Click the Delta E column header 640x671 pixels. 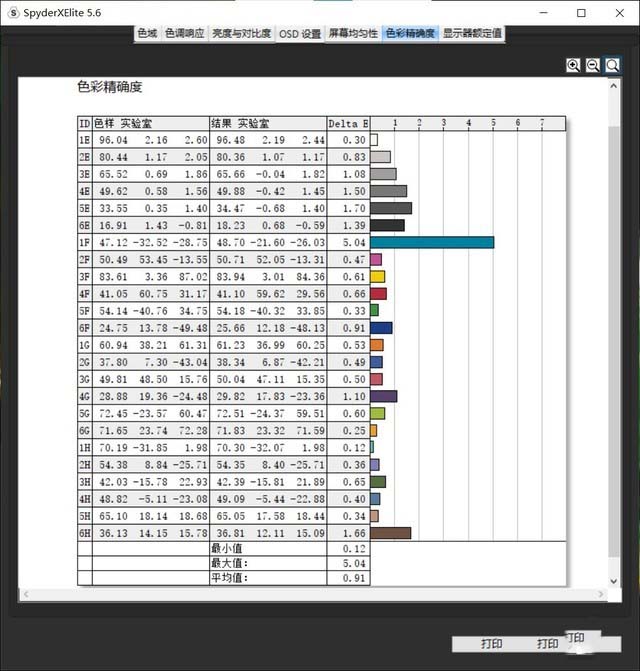(x=348, y=124)
